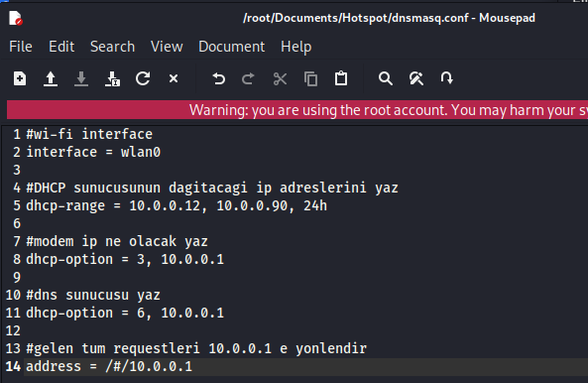Undo the last edit

pos(218,78)
